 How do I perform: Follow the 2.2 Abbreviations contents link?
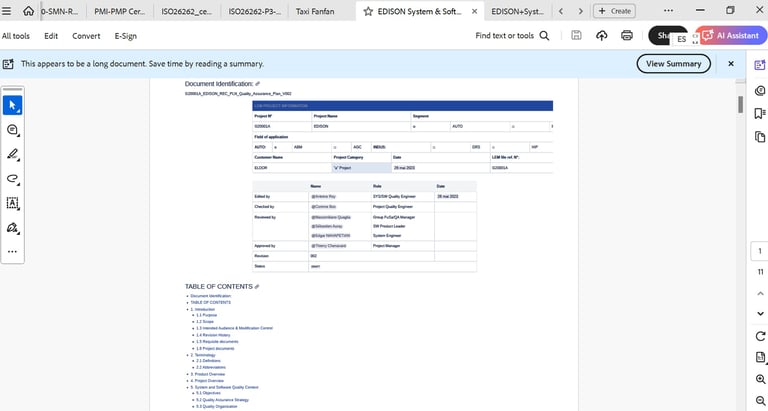point(211,367)
